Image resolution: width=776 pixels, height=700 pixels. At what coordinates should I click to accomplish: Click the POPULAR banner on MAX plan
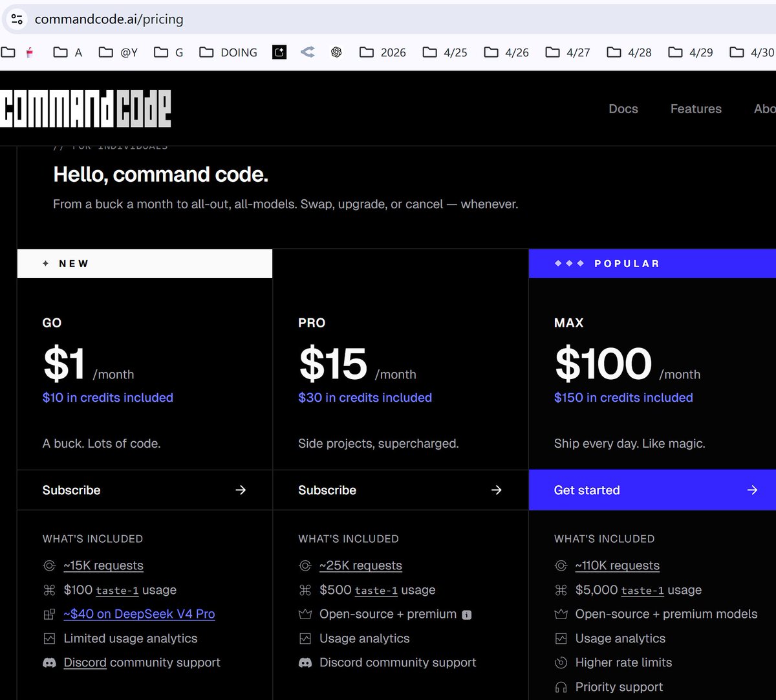click(652, 263)
